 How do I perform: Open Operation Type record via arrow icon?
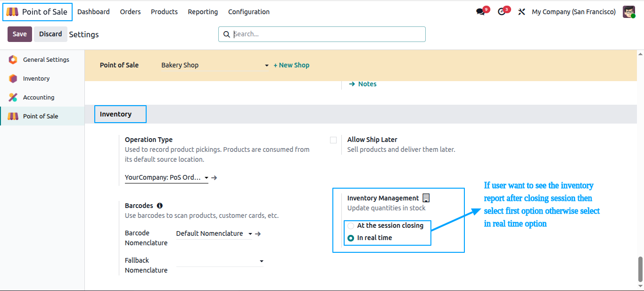[214, 178]
